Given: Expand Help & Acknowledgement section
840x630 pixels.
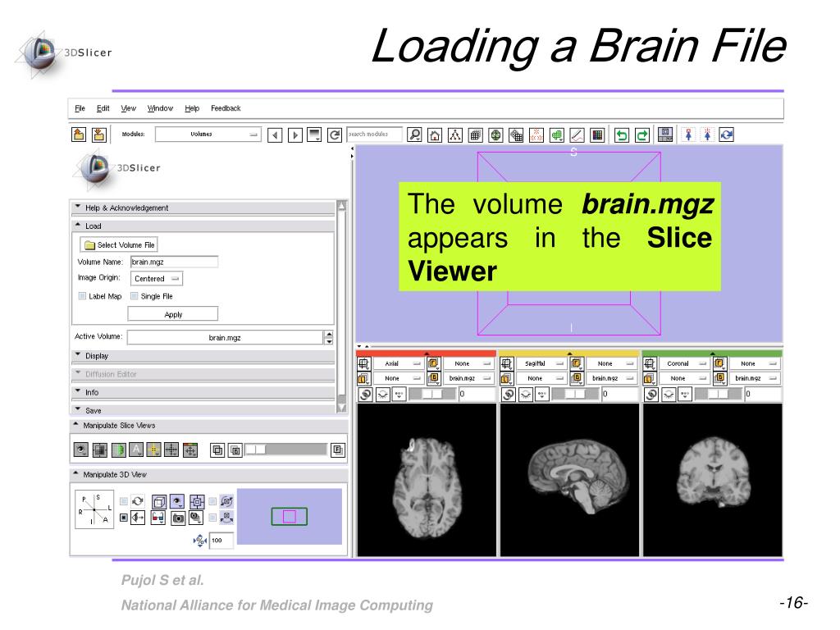Looking at the screenshot, I should [203, 208].
